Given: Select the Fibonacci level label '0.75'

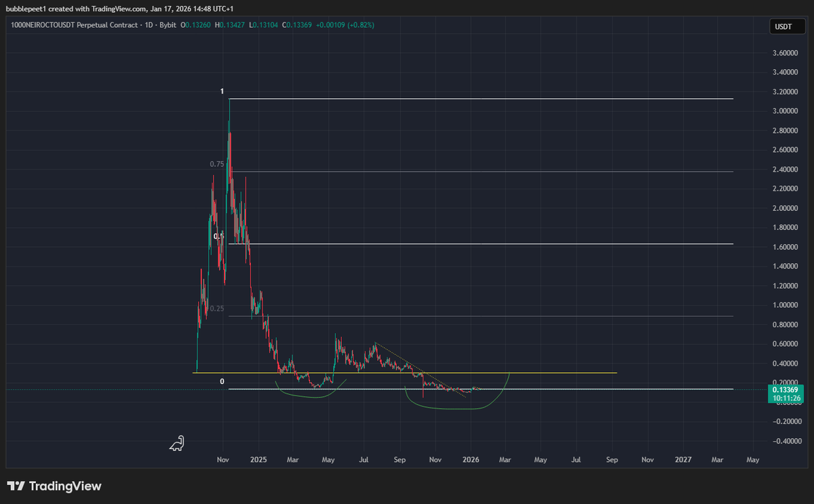Looking at the screenshot, I should click(x=216, y=164).
